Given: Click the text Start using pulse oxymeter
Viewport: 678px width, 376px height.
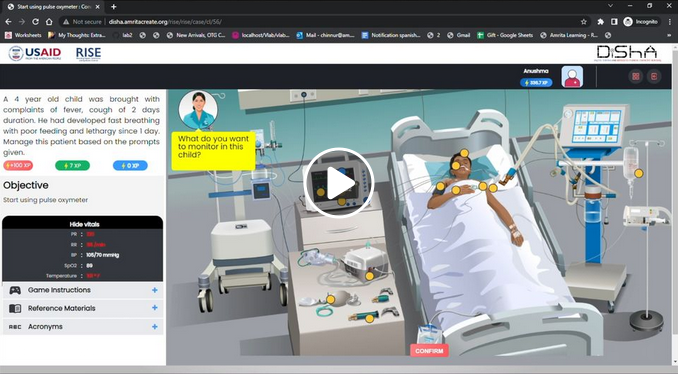Looking at the screenshot, I should [45, 200].
